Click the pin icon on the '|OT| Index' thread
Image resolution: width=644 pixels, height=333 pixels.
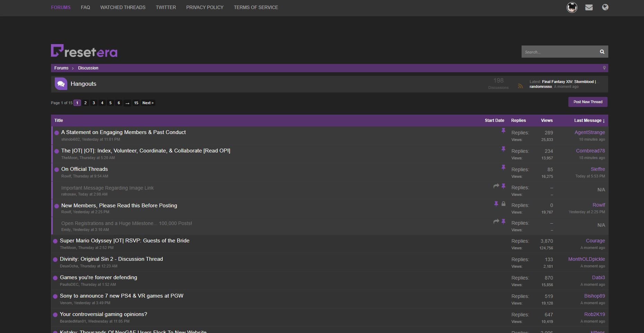point(503,149)
